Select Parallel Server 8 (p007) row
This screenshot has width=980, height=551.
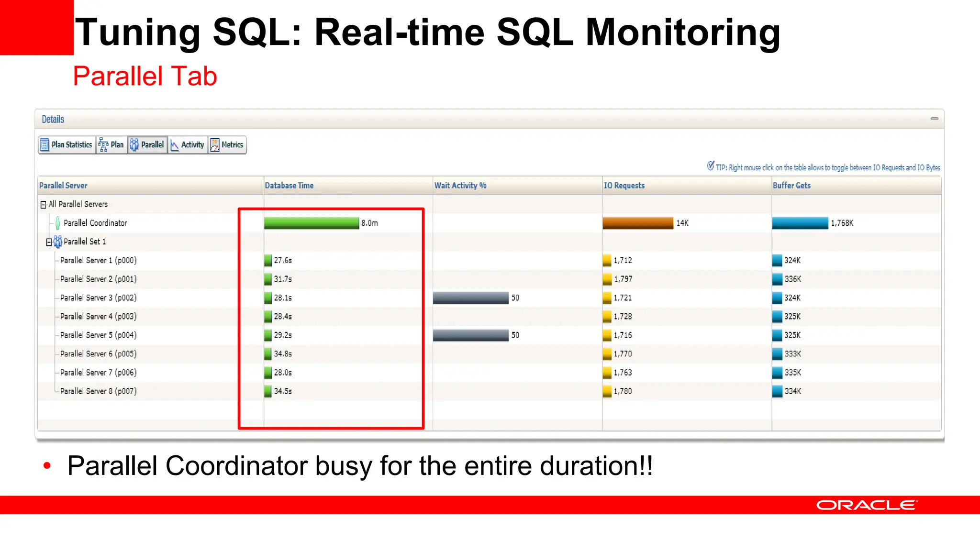click(x=99, y=391)
